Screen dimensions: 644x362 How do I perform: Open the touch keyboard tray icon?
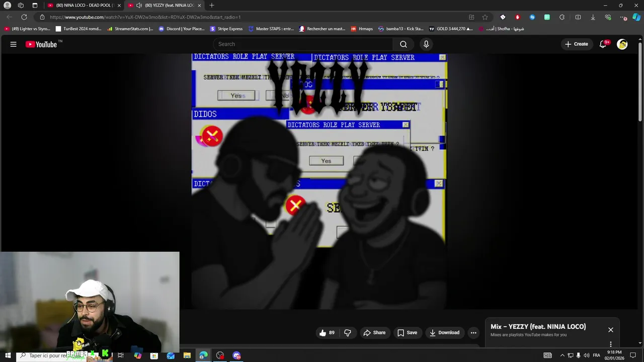547,355
